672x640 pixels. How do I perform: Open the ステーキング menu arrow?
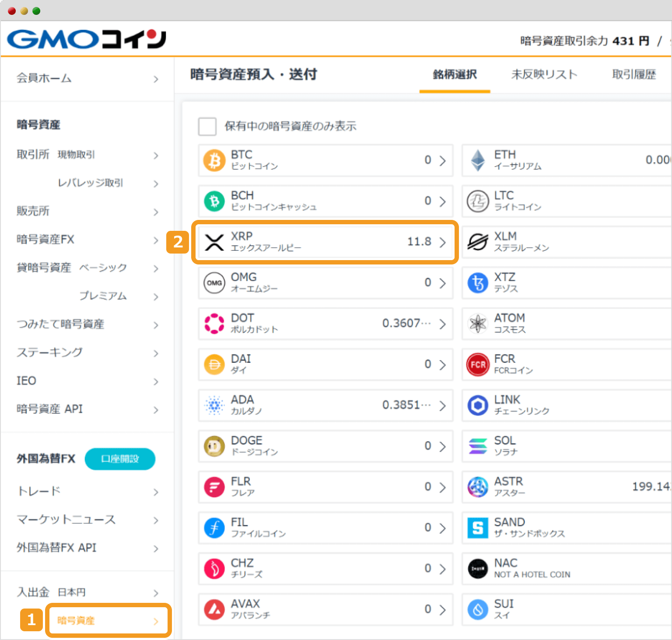(x=156, y=353)
